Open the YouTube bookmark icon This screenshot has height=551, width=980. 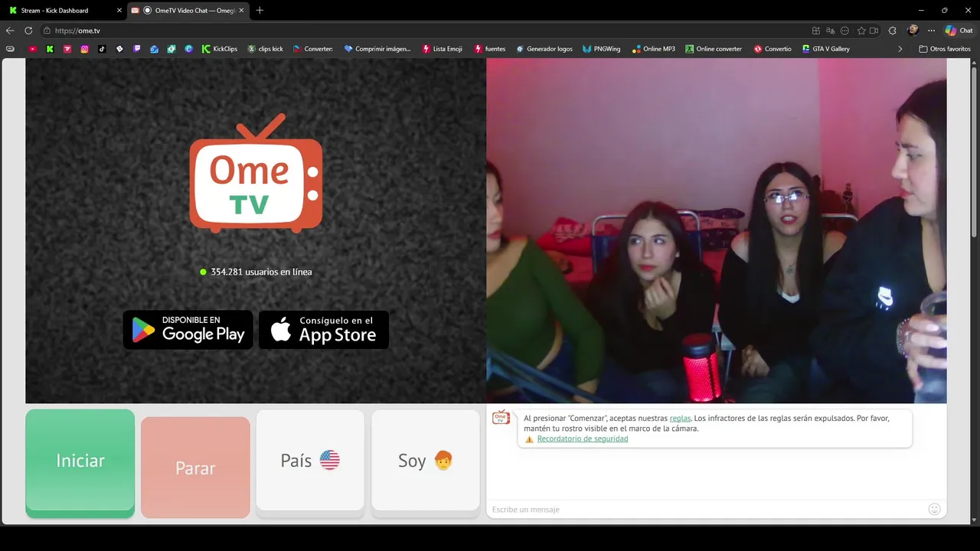(x=32, y=49)
